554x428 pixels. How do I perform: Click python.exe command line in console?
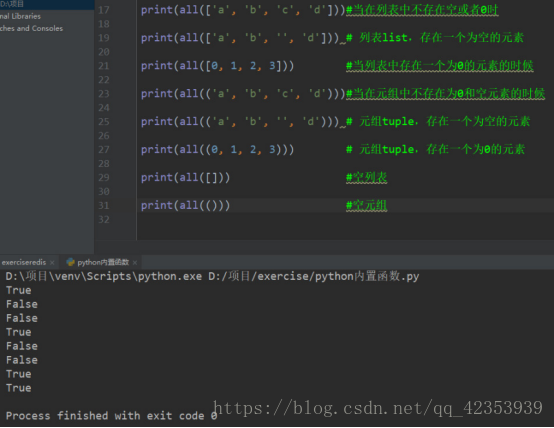[212, 276]
